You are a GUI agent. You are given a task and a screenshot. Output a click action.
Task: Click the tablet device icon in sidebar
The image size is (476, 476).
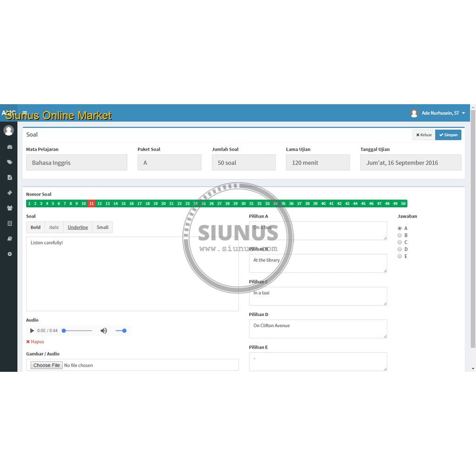(10, 224)
